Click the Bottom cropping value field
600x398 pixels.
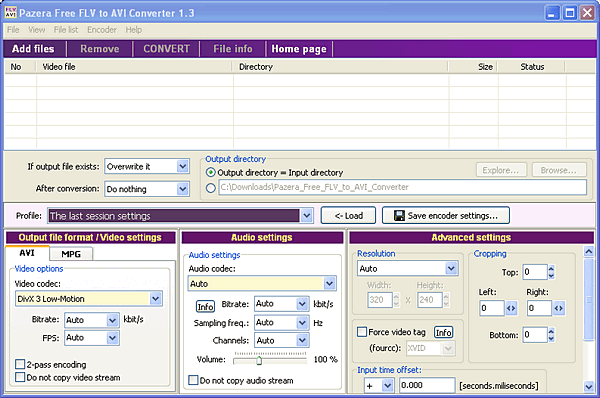[x=535, y=335]
